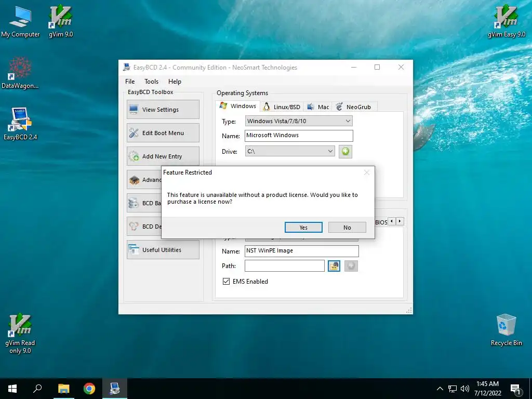Click the green plus Add Entry icon
532x399 pixels.
(x=345, y=151)
